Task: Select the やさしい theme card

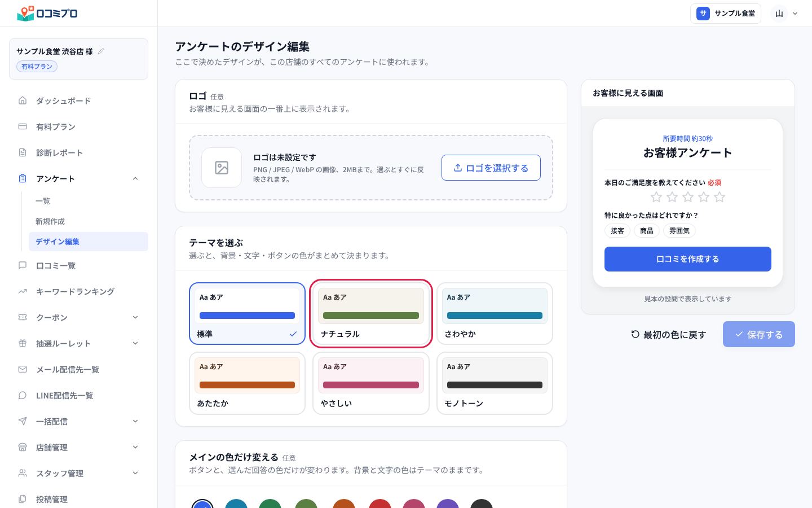Action: (371, 383)
